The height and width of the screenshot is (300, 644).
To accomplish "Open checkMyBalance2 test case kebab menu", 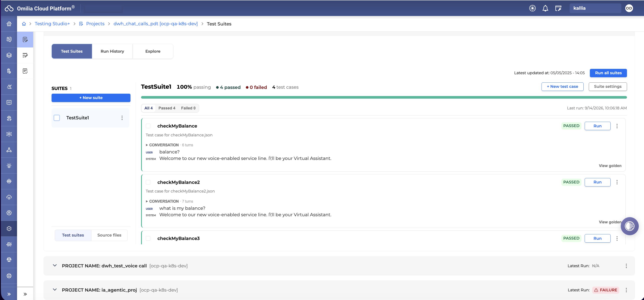I will click(x=617, y=182).
